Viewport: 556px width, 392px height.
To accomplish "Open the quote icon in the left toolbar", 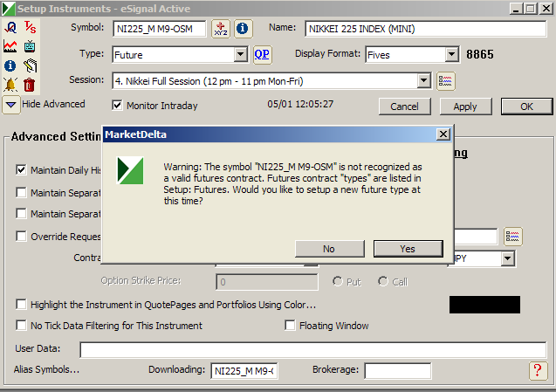I will [x=10, y=27].
